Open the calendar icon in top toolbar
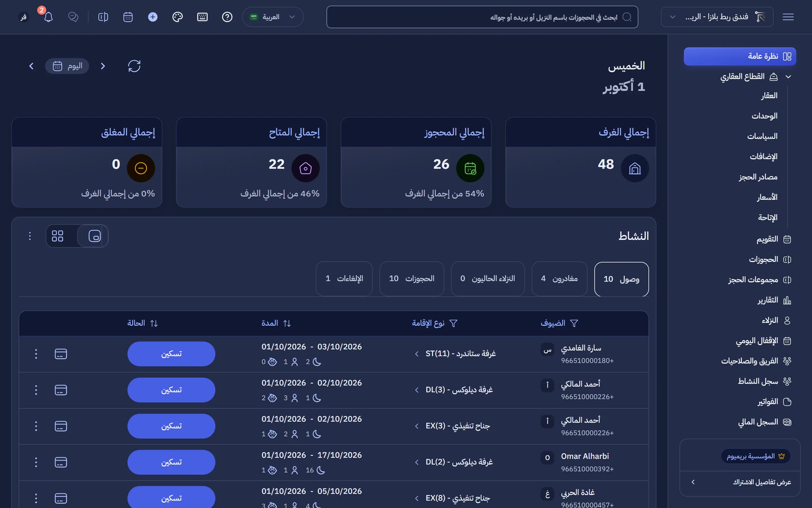 [x=128, y=17]
